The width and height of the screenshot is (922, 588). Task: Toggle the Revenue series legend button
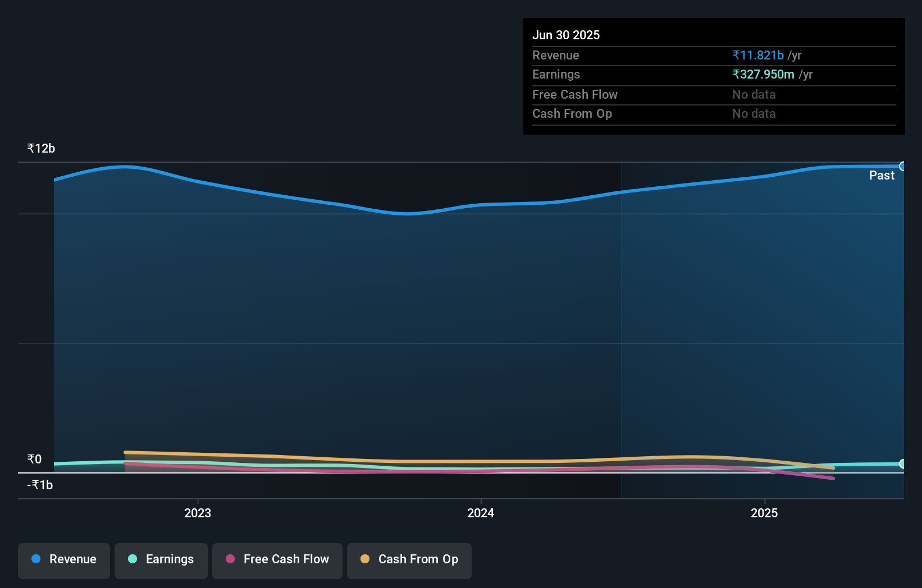[x=64, y=561]
